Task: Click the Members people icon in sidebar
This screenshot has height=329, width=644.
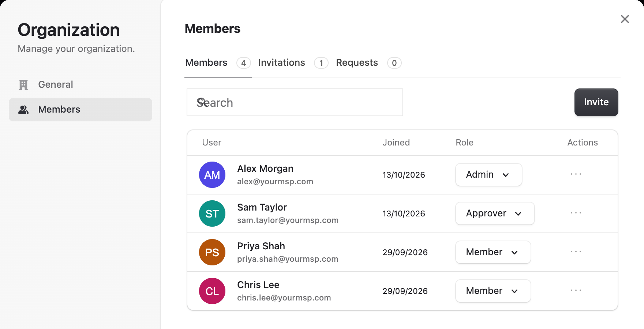Action: [23, 109]
